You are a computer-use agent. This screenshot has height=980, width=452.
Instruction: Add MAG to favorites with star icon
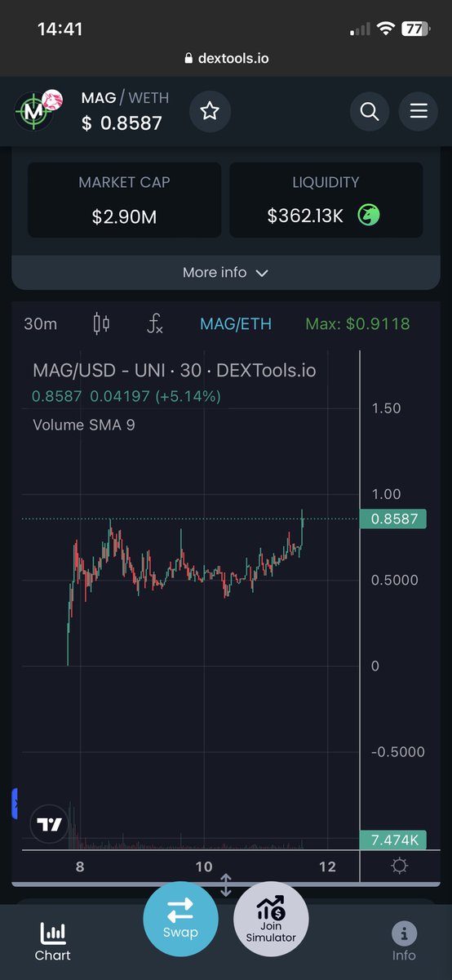(210, 111)
